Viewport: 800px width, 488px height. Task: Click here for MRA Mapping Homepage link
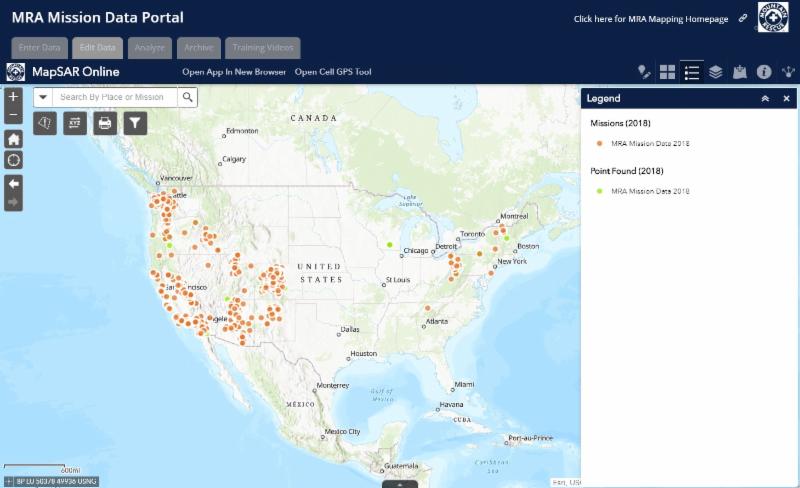pyautogui.click(x=651, y=19)
